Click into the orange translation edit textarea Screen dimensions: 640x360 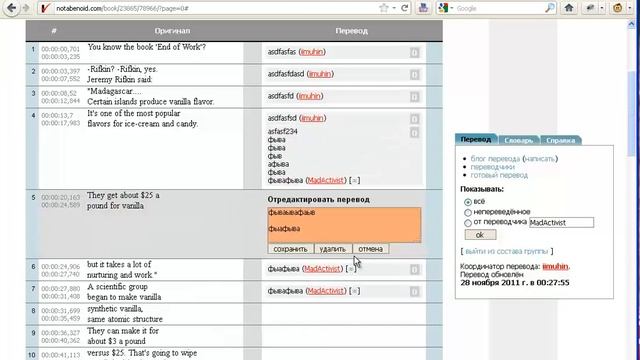click(344, 225)
